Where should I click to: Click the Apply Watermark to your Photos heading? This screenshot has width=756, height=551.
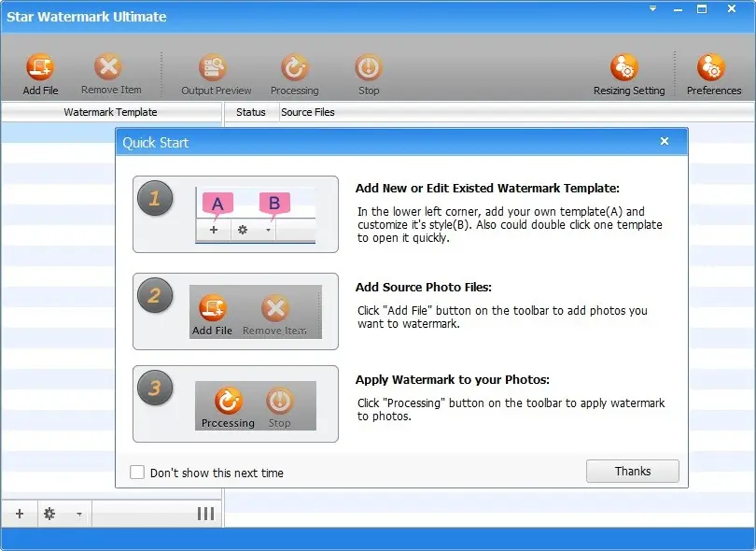[453, 380]
